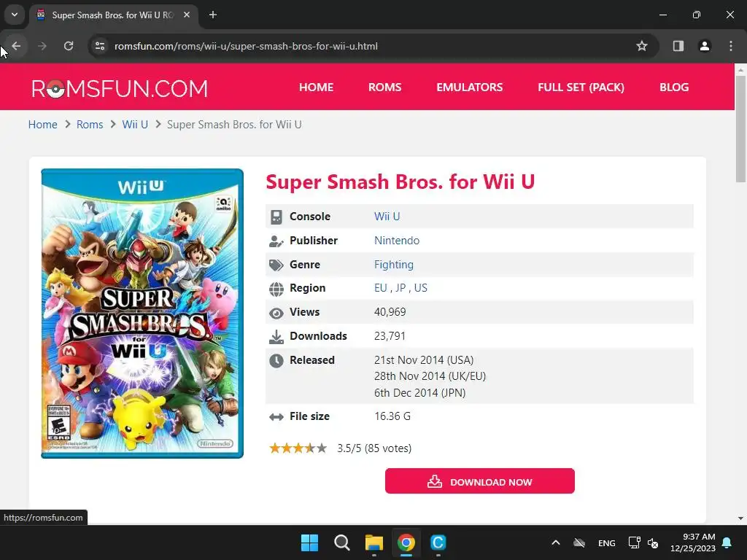The image size is (747, 560).
Task: Click the ROMSFUN.COM logo
Action: tap(120, 88)
